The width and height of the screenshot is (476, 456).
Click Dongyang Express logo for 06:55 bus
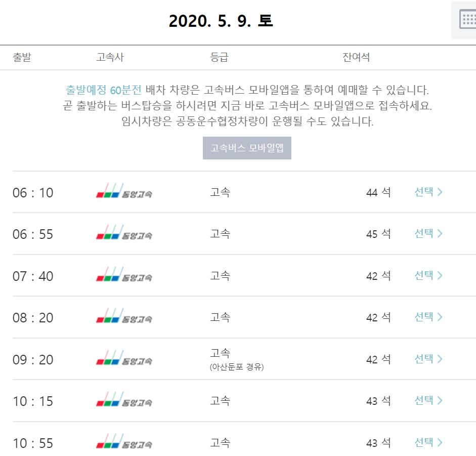click(124, 232)
